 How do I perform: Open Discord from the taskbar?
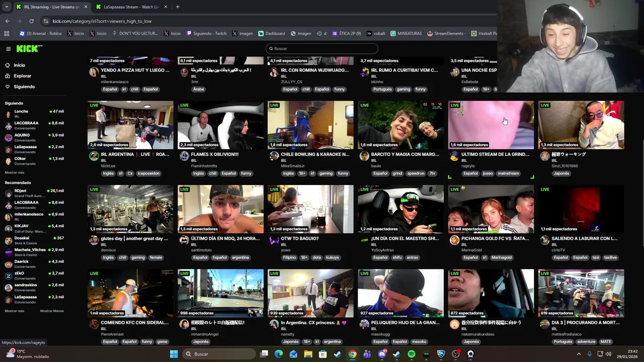pyautogui.click(x=382, y=354)
